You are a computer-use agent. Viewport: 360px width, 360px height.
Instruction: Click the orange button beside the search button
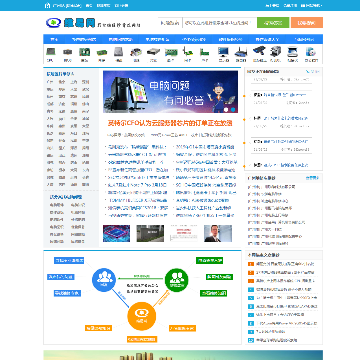(307, 23)
